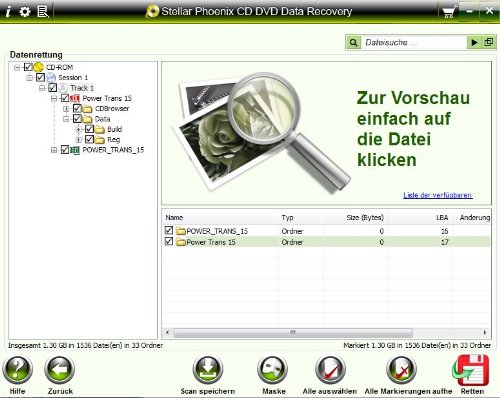The width and height of the screenshot is (500, 398).
Task: Expand the CDBrowser tree node
Action: click(66, 109)
